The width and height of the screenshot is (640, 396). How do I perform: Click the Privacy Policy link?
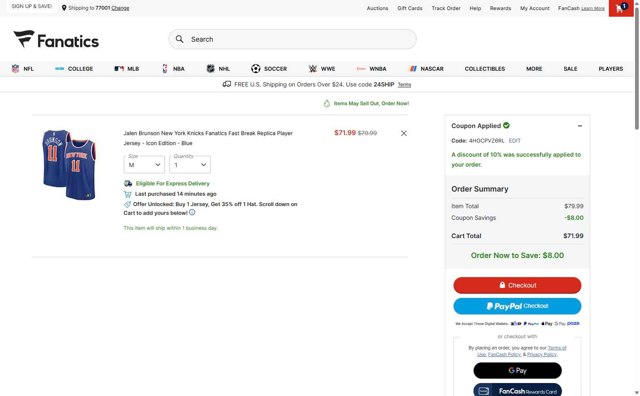tap(542, 354)
